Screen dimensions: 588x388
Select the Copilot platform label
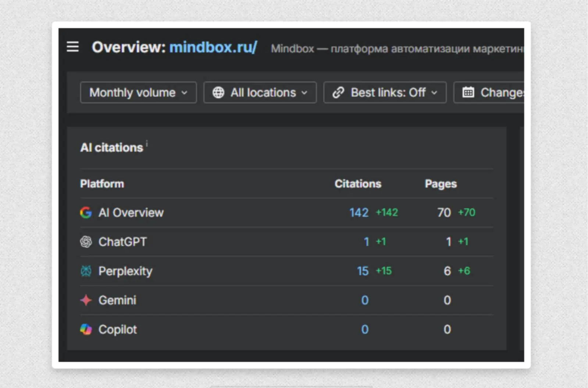(x=118, y=330)
